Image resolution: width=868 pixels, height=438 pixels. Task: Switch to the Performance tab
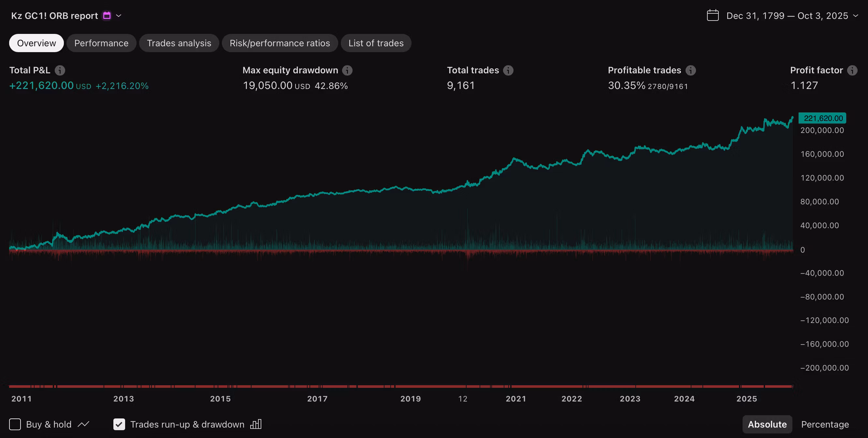pos(101,43)
